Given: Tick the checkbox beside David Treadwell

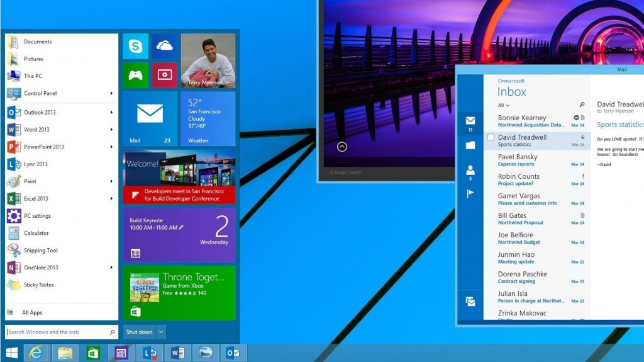Looking at the screenshot, I should click(x=491, y=137).
